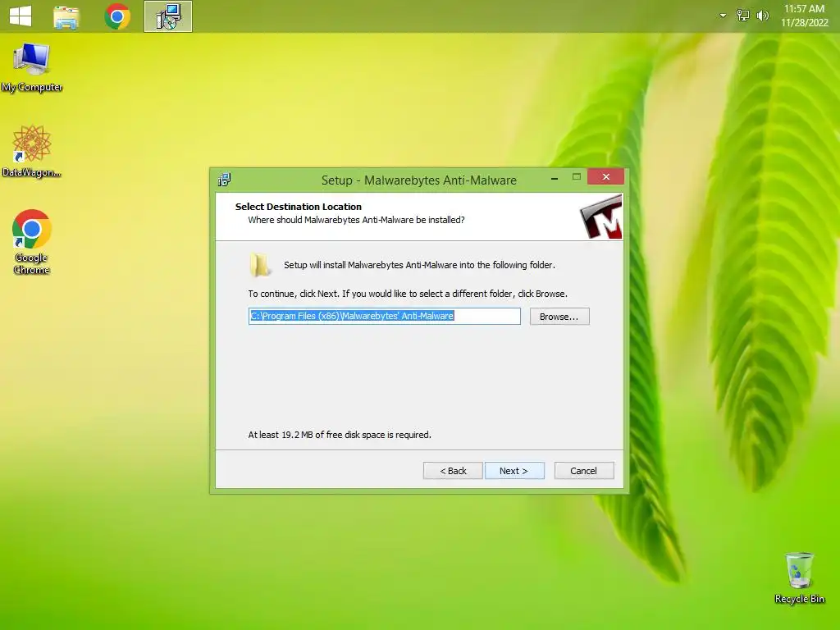Image resolution: width=840 pixels, height=630 pixels.
Task: Open the network status tray icon
Action: point(742,16)
